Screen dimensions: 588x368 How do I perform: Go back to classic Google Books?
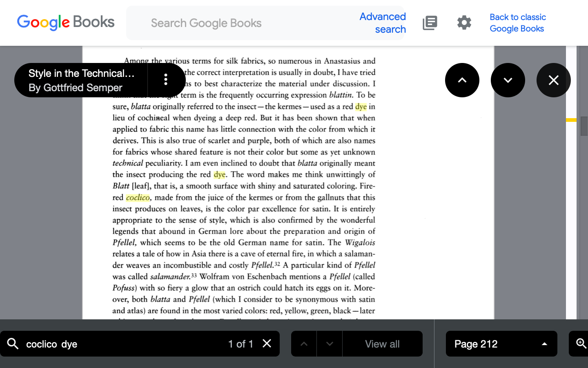point(517,23)
